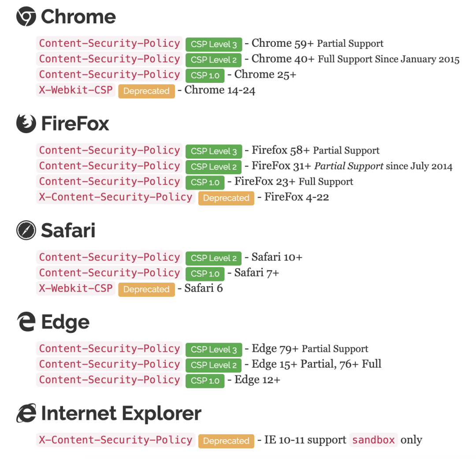Click the sandbox code label

(x=374, y=440)
